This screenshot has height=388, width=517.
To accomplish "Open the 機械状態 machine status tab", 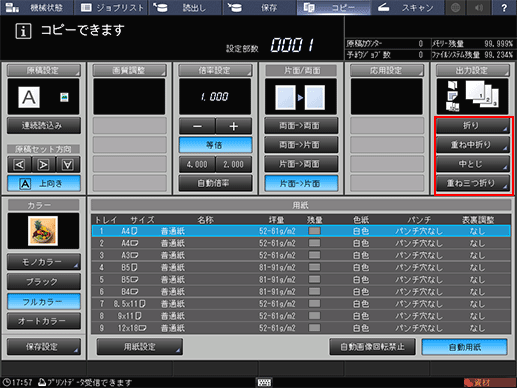I will coord(37,7).
